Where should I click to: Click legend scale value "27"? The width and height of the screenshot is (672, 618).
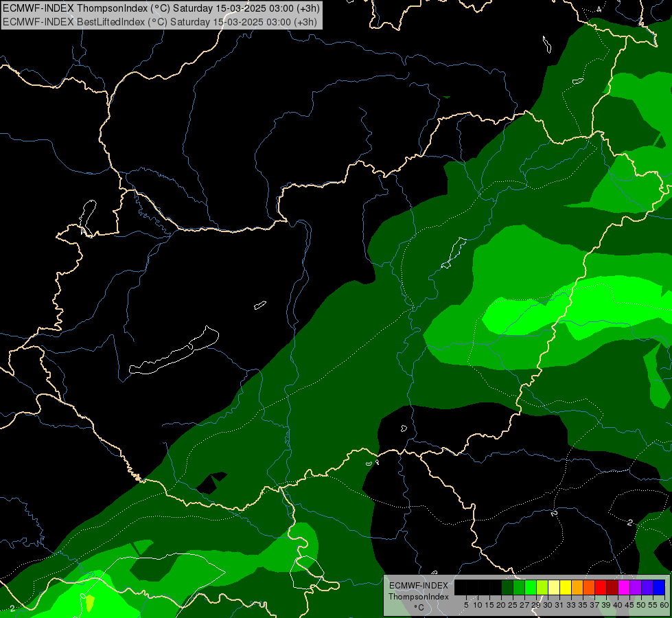[524, 605]
